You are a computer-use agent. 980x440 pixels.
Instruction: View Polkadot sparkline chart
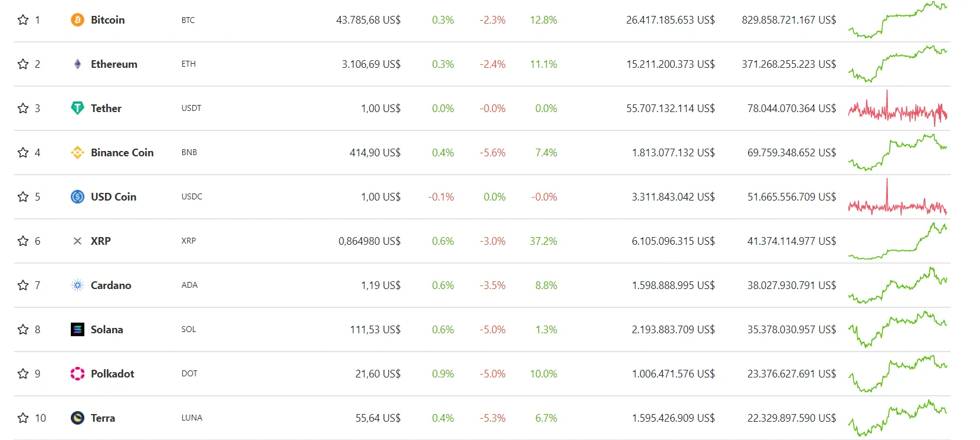pyautogui.click(x=898, y=374)
